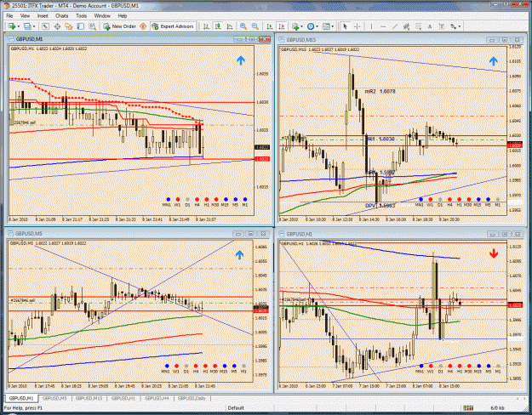Select the Trendline drawing tool
Viewport: 532px width, 415px height.
[395, 26]
